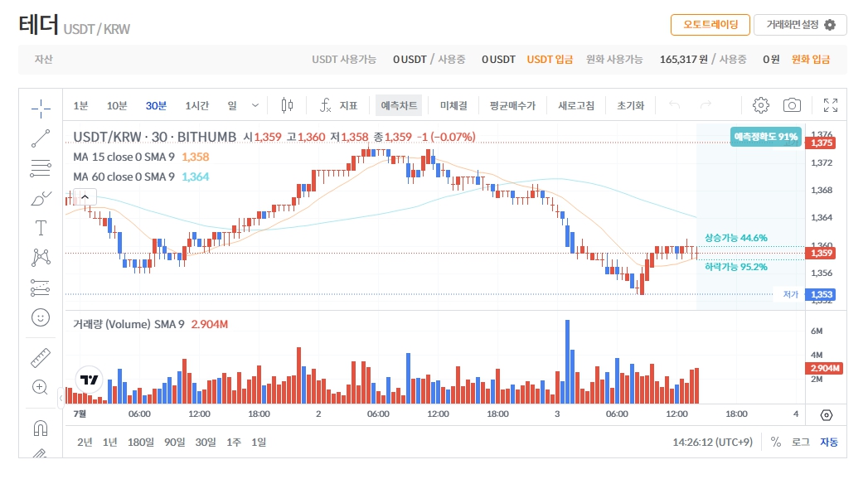
Task: Select the Text annotation tool
Action: pyautogui.click(x=41, y=228)
